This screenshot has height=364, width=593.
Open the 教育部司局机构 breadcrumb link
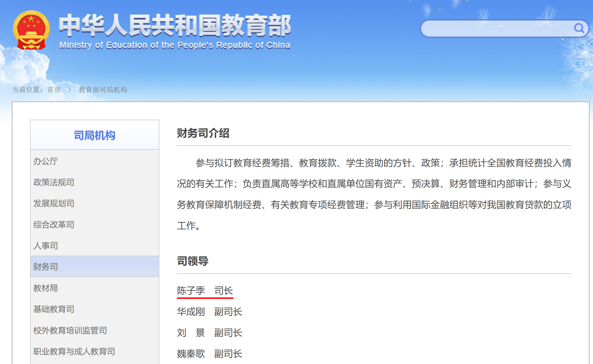(103, 90)
